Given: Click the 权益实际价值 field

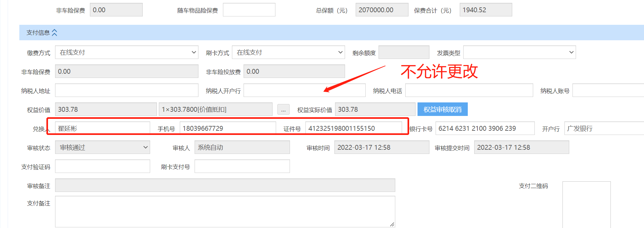Looking at the screenshot, I should tap(375, 109).
